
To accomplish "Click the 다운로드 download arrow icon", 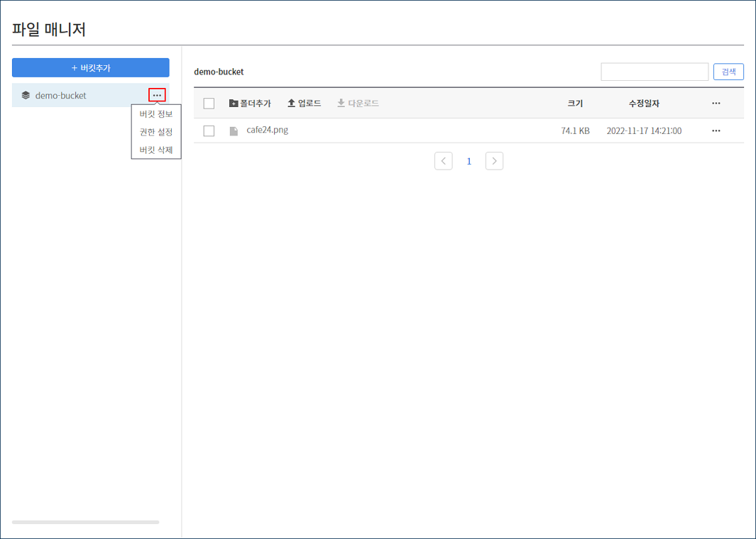I will coord(341,104).
